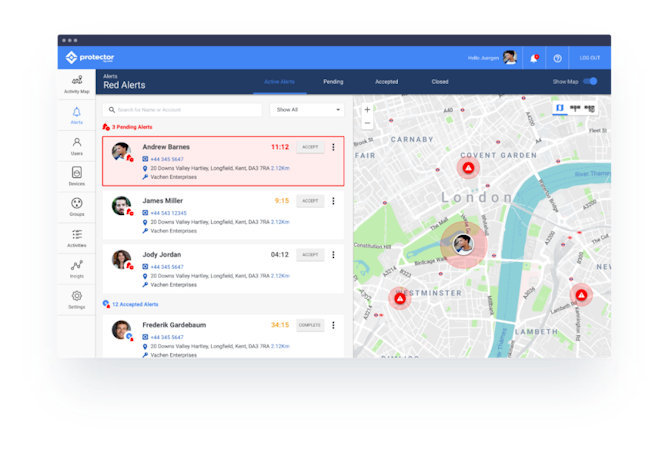This screenshot has width=669, height=450.
Task: Click Juergen's profile avatar in header
Action: tap(510, 57)
